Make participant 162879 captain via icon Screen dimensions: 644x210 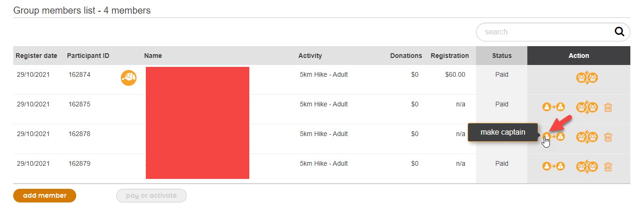click(x=553, y=166)
